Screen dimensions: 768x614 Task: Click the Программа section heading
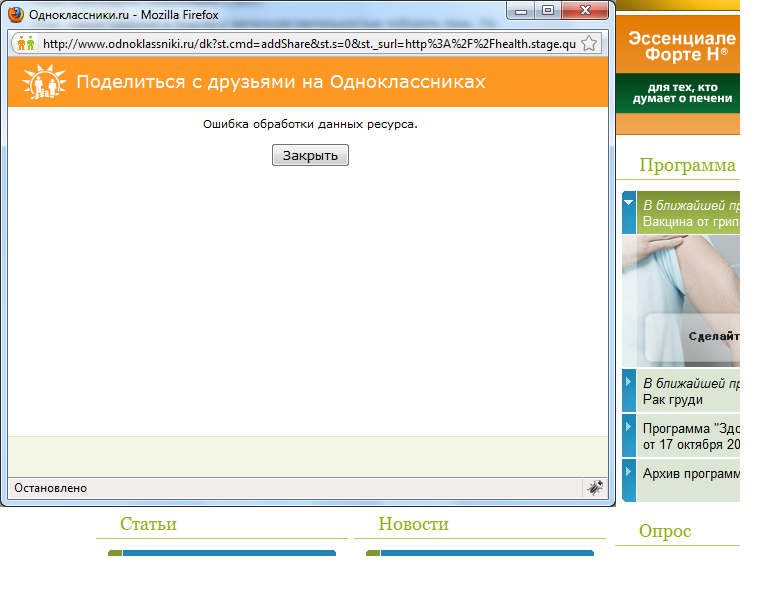click(687, 166)
